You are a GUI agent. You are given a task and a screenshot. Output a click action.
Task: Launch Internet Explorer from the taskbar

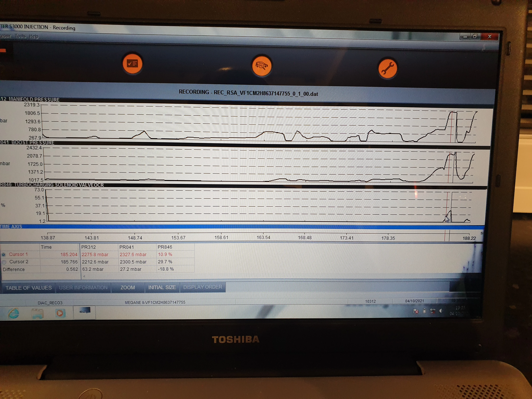tap(13, 313)
